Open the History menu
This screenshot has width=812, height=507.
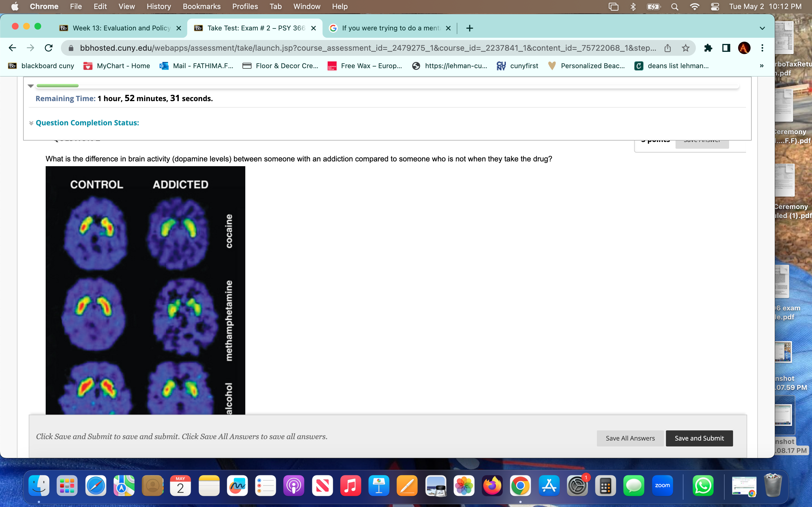(x=158, y=6)
